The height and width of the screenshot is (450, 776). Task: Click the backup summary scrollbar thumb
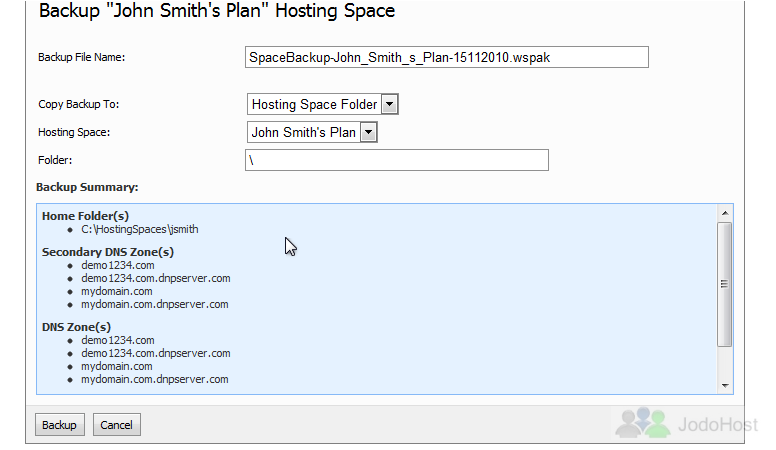click(725, 284)
